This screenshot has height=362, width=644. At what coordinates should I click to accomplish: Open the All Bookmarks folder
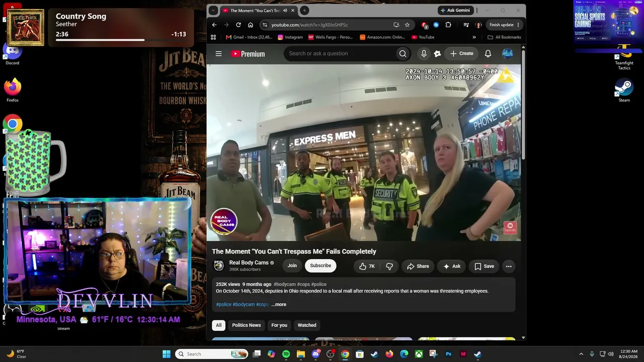click(504, 37)
